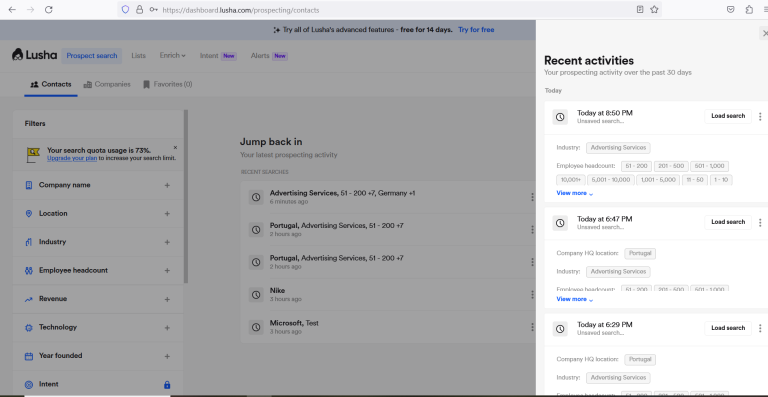Image resolution: width=768 pixels, height=397 pixels.
Task: Open more options for 6:29 PM activity
Action: (760, 328)
